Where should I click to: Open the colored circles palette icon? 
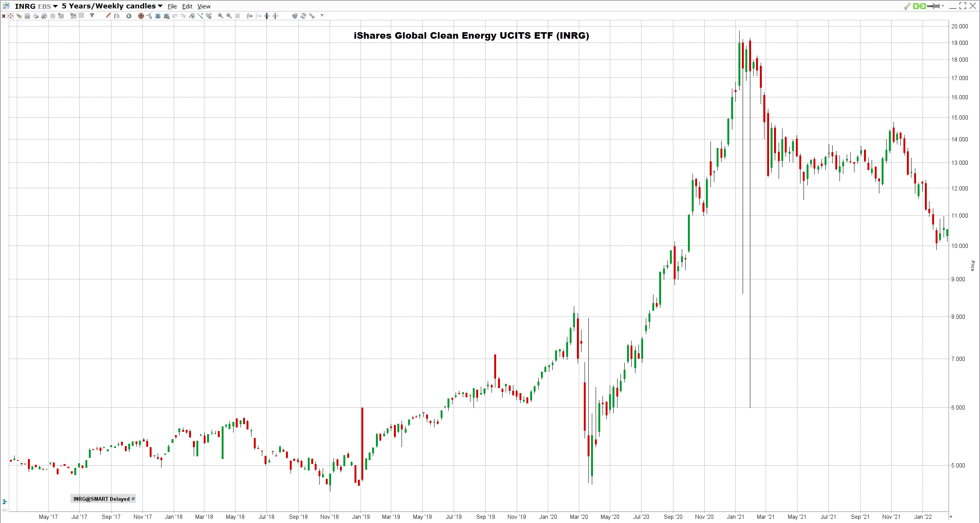point(295,16)
